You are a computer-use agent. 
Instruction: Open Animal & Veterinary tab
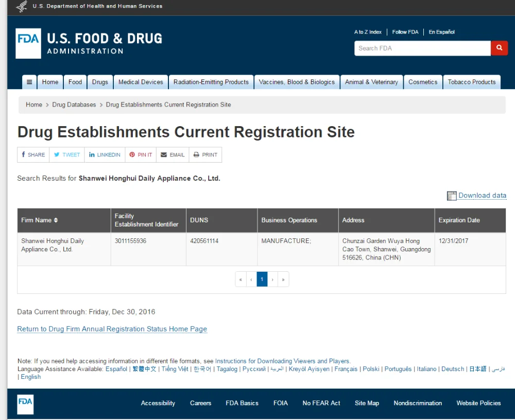pyautogui.click(x=371, y=82)
